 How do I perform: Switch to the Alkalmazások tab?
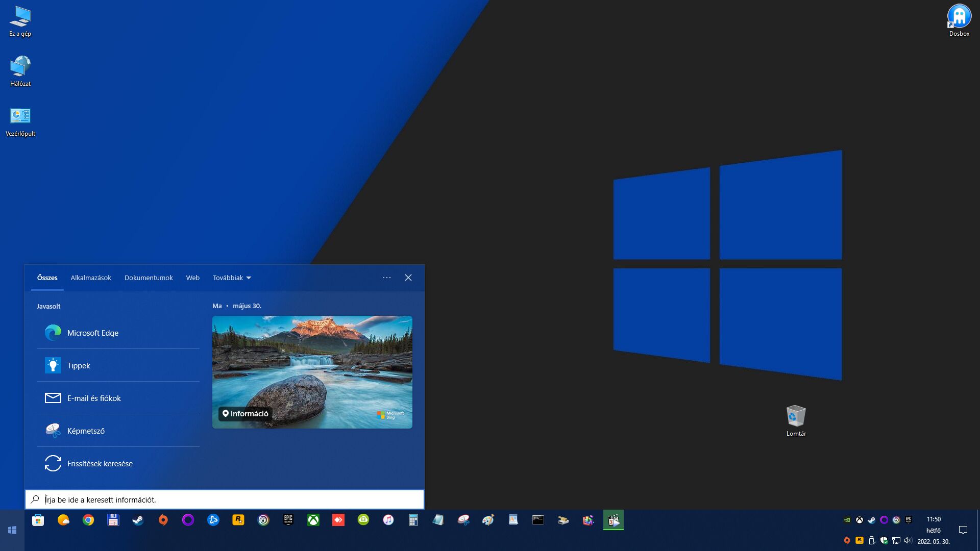coord(91,278)
